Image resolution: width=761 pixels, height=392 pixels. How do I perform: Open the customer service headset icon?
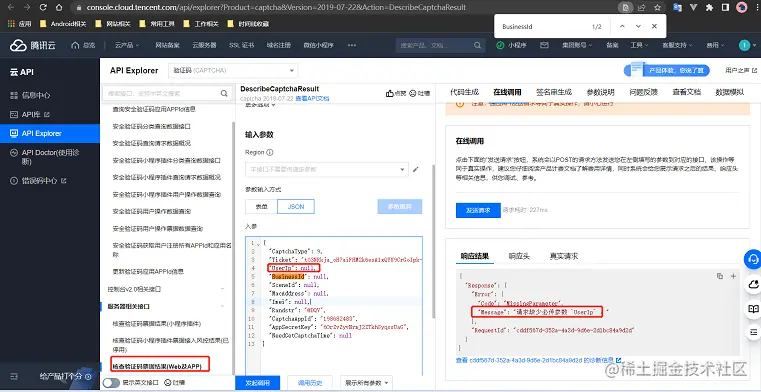pyautogui.click(x=753, y=259)
